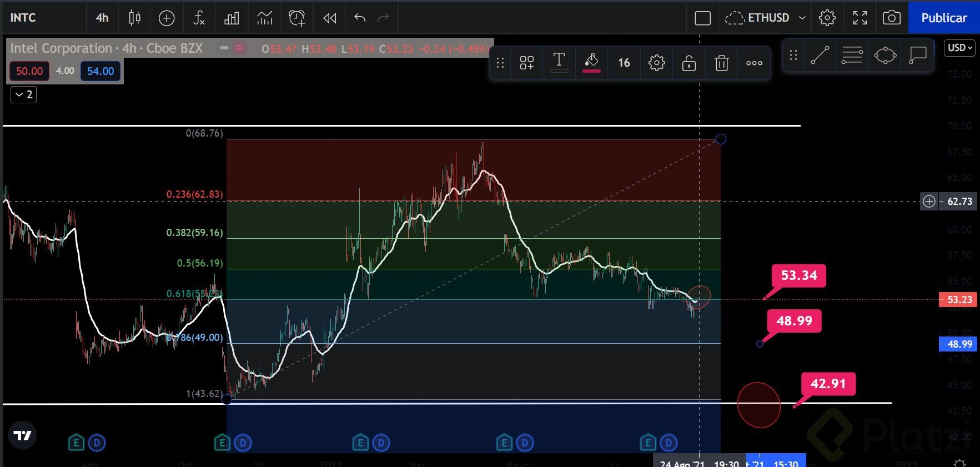
Task: Click the Publicar button
Action: point(944,18)
